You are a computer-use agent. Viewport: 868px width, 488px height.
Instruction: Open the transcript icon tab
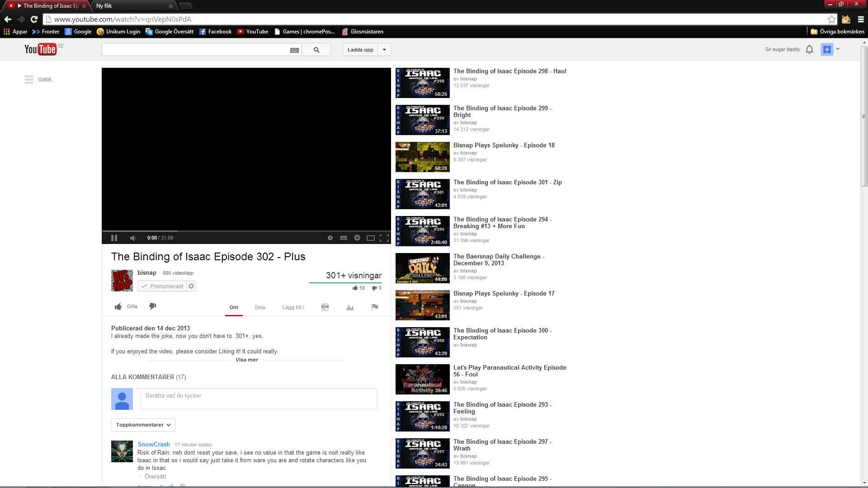[325, 307]
